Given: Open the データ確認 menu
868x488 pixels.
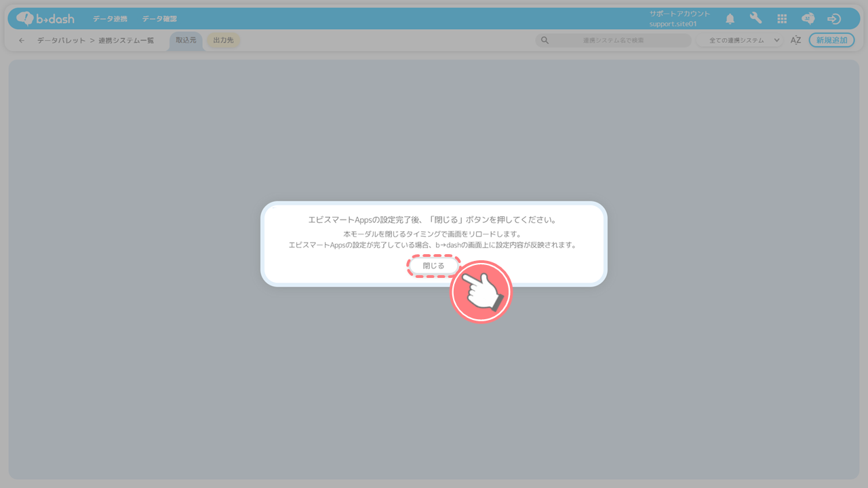Looking at the screenshot, I should click(x=159, y=19).
